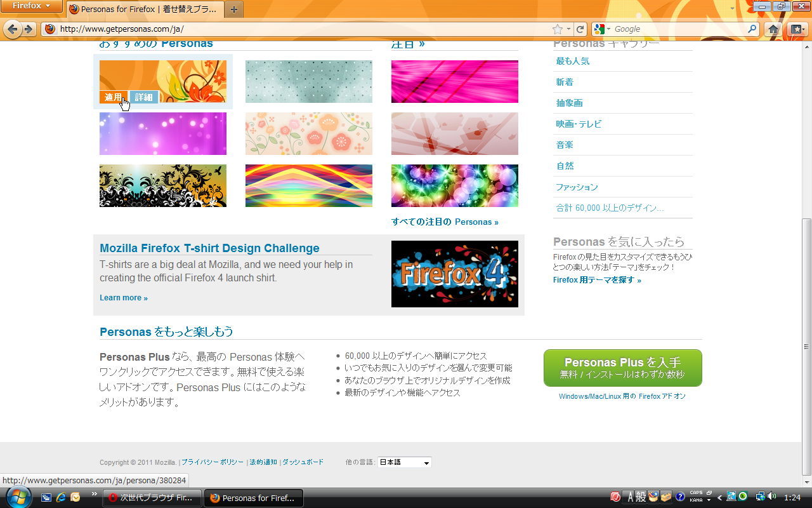Open the 新着 gallery category
Image resolution: width=812 pixels, height=508 pixels.
[565, 82]
